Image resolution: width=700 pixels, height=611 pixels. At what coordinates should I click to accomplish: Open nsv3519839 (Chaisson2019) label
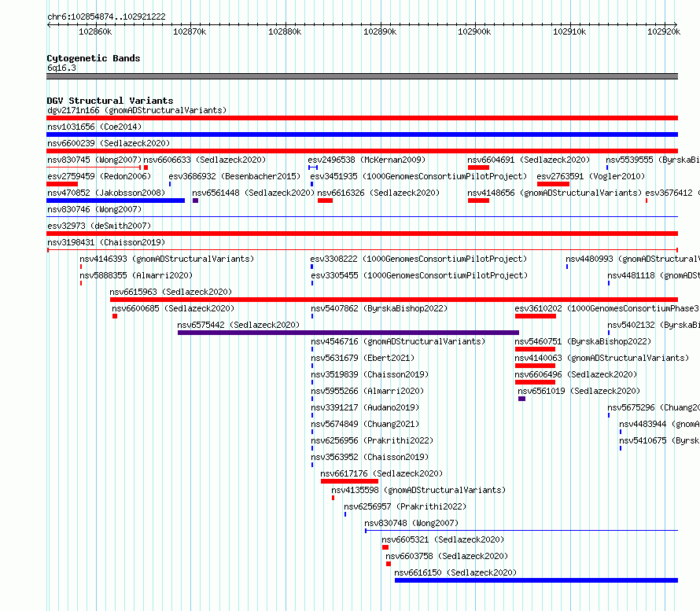pos(370,374)
